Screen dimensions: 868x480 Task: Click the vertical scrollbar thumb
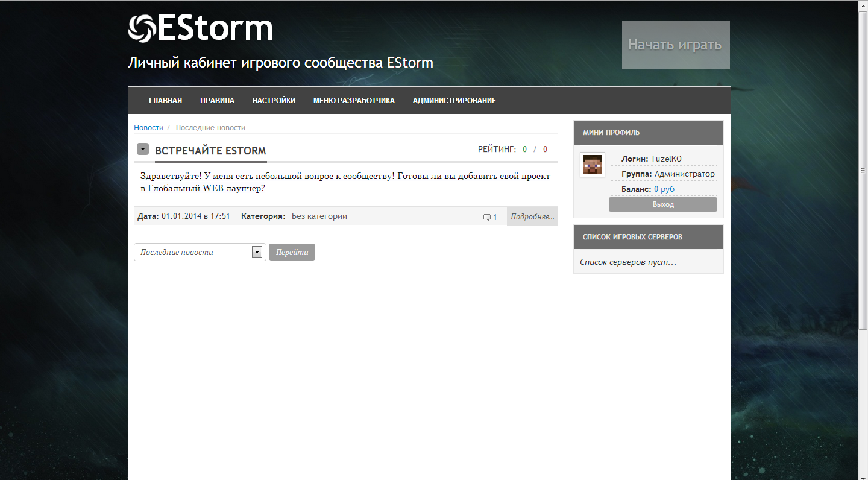863,170
